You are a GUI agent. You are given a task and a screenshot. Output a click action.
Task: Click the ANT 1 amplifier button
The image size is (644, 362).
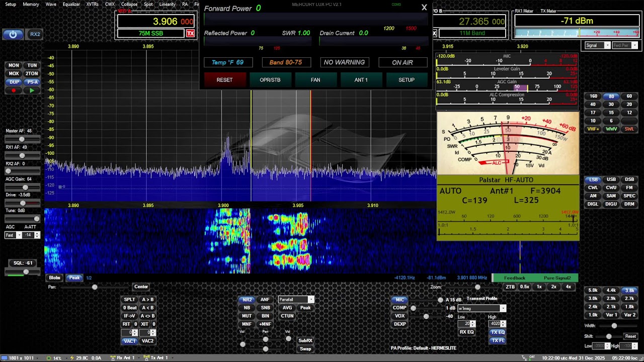click(x=361, y=80)
